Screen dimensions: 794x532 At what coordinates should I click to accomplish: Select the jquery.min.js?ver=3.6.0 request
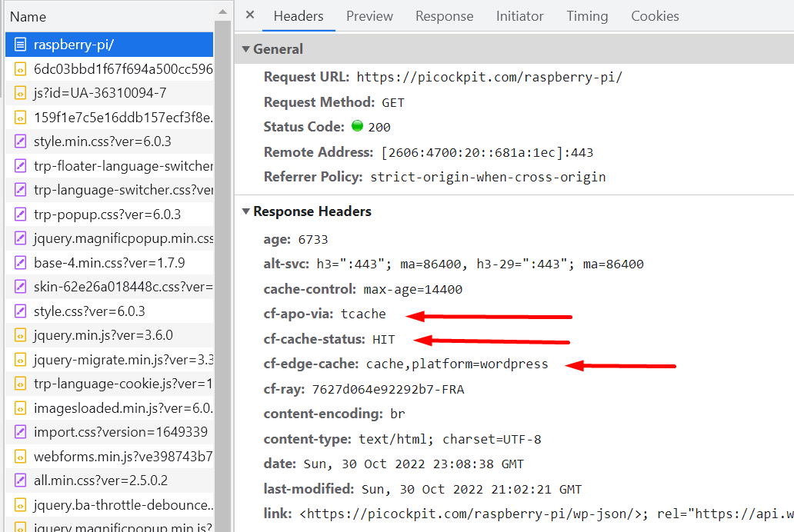(109, 335)
